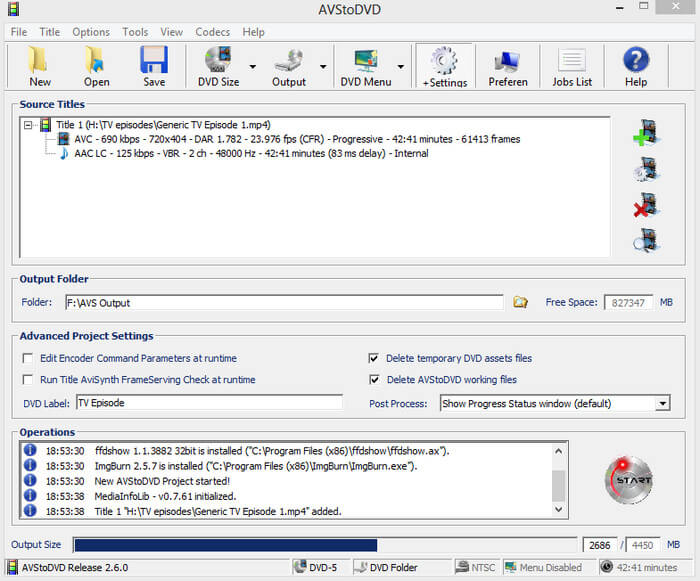This screenshot has height=581, width=700.
Task: Click the Operations log scrollbar thumb
Action: point(558,486)
